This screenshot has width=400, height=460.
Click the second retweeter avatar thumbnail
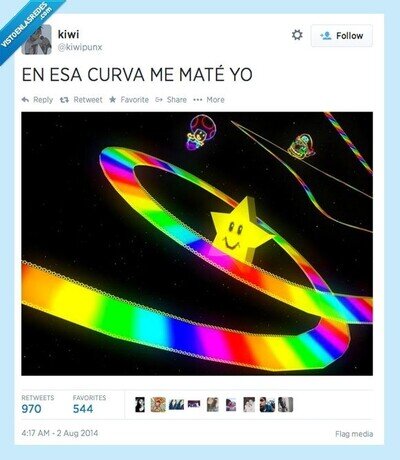click(158, 405)
